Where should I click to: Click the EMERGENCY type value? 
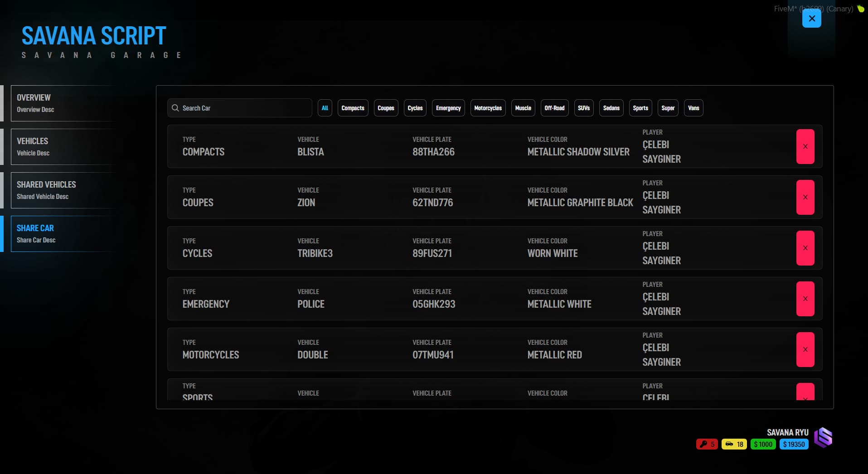206,304
